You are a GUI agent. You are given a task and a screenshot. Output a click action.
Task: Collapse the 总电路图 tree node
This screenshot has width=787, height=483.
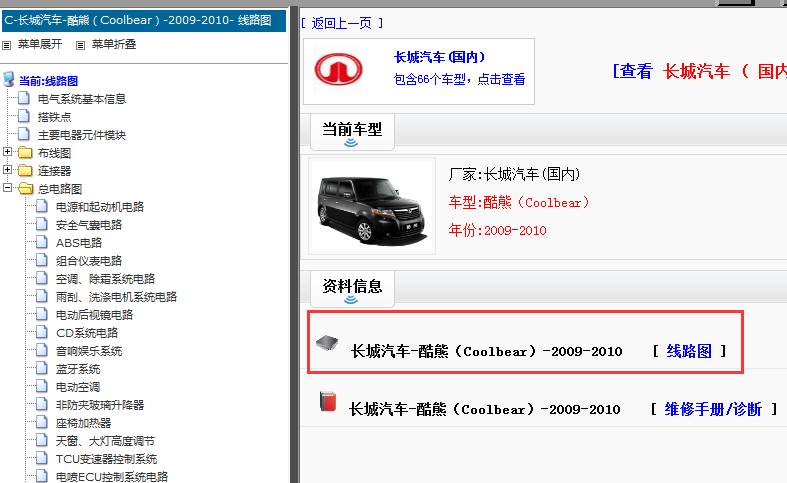pyautogui.click(x=8, y=188)
